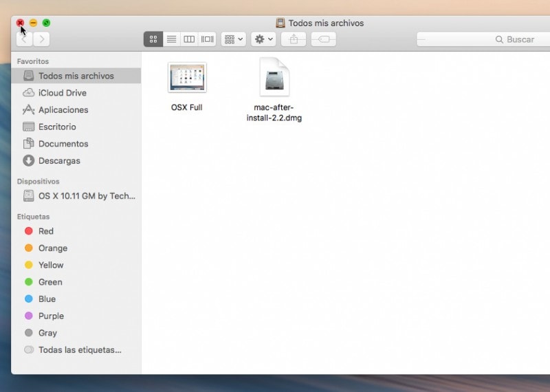This screenshot has height=392, width=550.
Task: Click the Aplicaciones icon in sidebar
Action: (x=28, y=110)
